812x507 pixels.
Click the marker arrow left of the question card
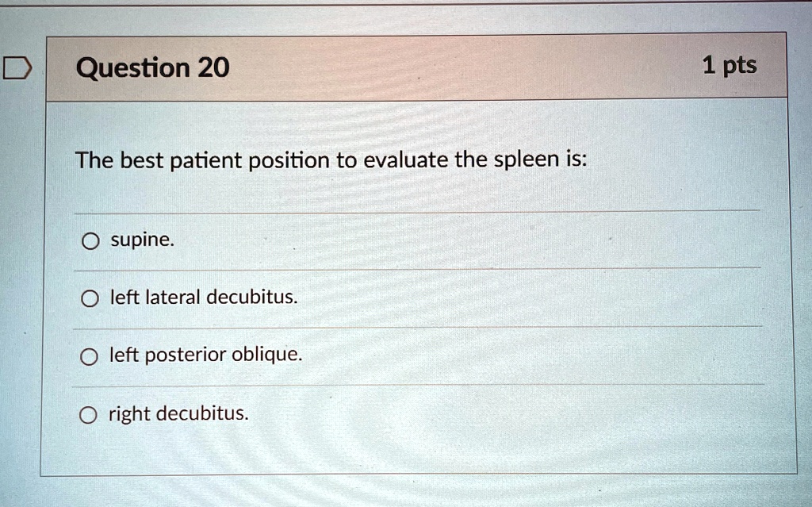point(18,67)
